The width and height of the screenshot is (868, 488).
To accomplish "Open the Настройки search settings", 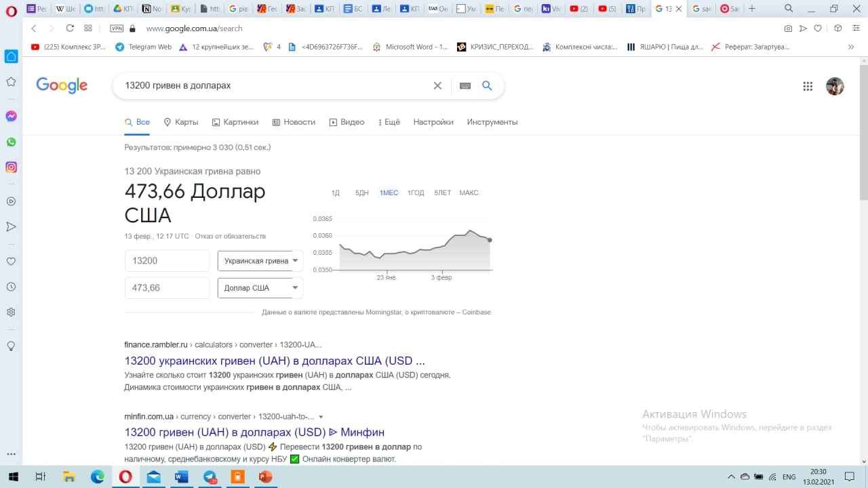I will [x=433, y=122].
